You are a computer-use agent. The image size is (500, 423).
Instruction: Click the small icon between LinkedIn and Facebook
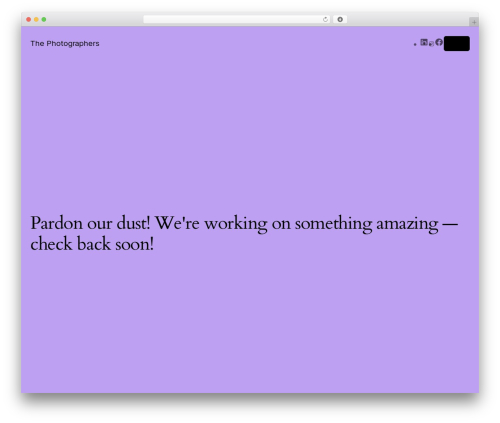[431, 44]
